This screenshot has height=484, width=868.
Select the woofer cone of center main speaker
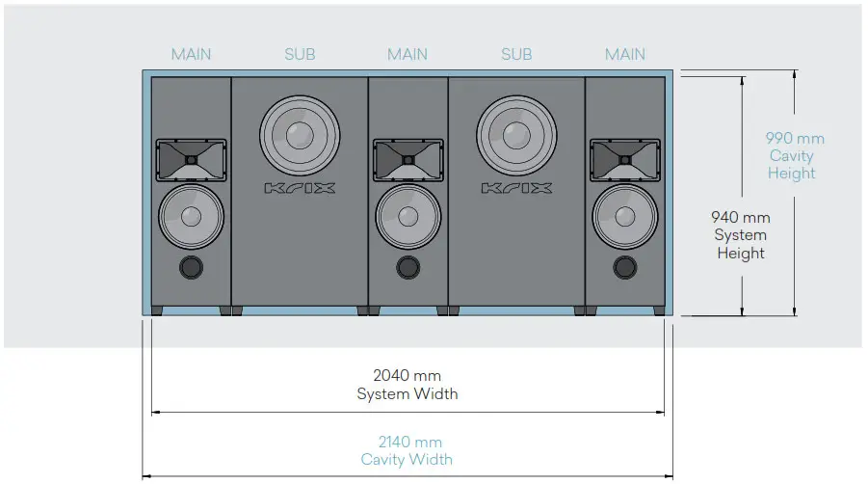(408, 217)
